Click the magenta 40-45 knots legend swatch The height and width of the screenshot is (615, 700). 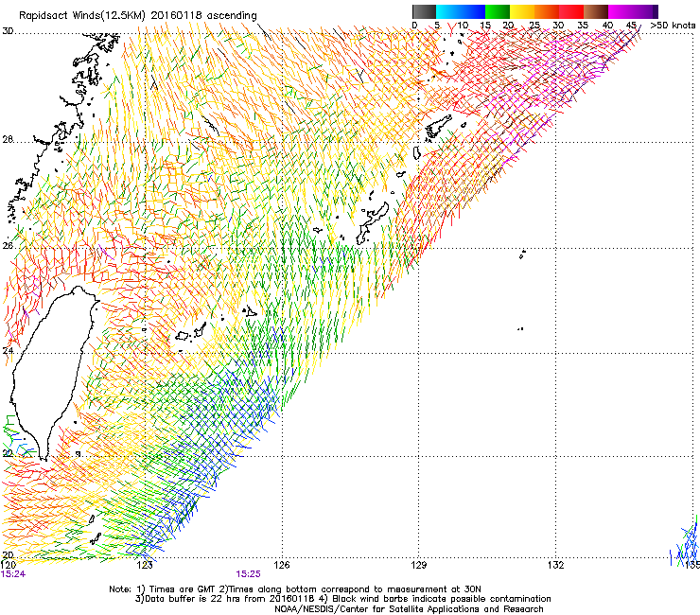pos(621,11)
